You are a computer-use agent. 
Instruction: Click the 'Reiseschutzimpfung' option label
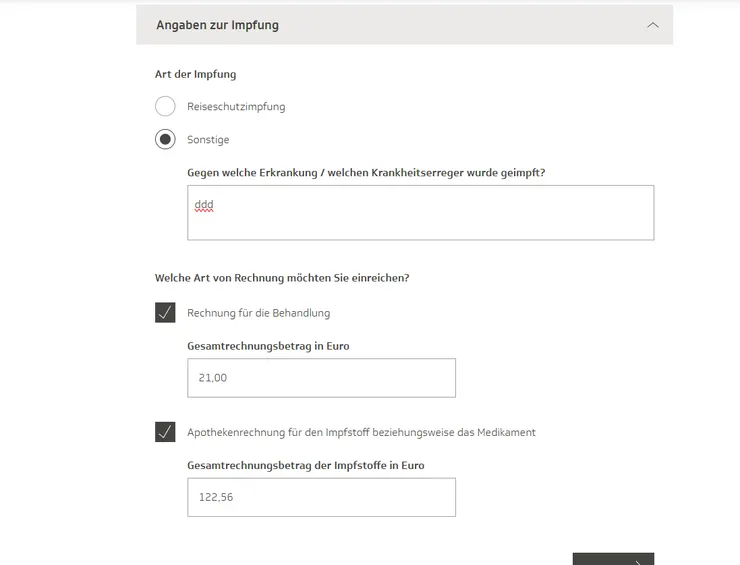pyautogui.click(x=236, y=106)
